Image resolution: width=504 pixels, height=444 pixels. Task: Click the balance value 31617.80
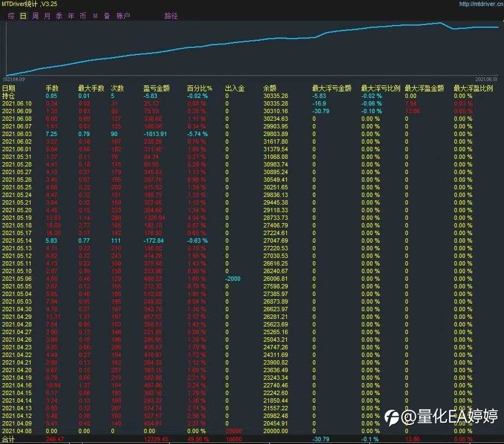[275, 141]
